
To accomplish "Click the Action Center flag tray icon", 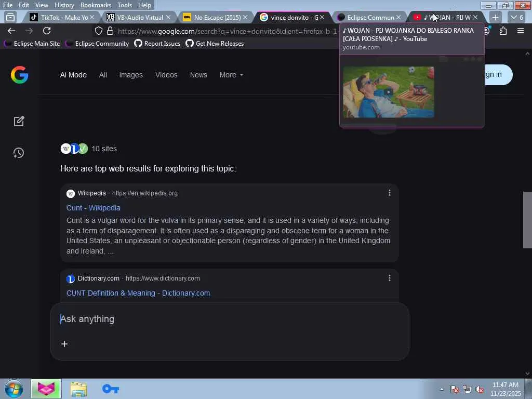I will (x=455, y=390).
